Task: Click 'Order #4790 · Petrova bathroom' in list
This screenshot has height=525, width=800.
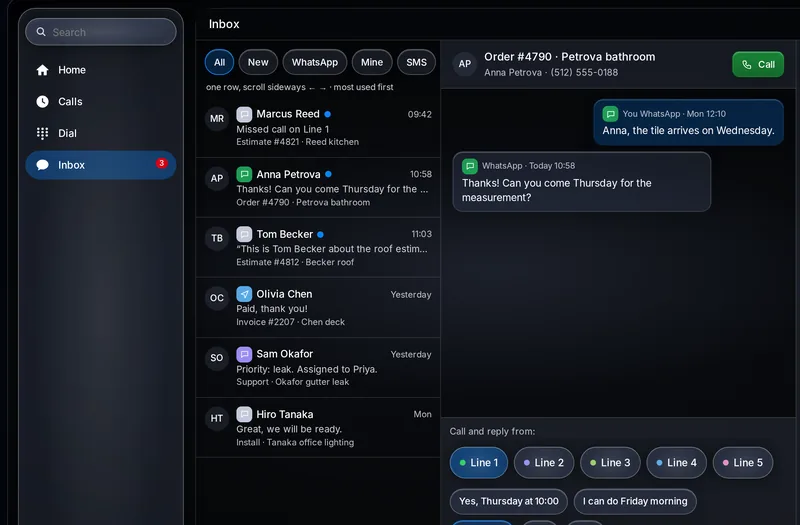Action: click(x=303, y=203)
